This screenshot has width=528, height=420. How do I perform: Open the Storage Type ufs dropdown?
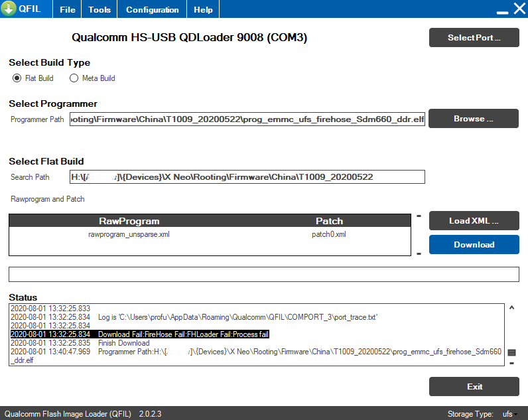(x=509, y=414)
